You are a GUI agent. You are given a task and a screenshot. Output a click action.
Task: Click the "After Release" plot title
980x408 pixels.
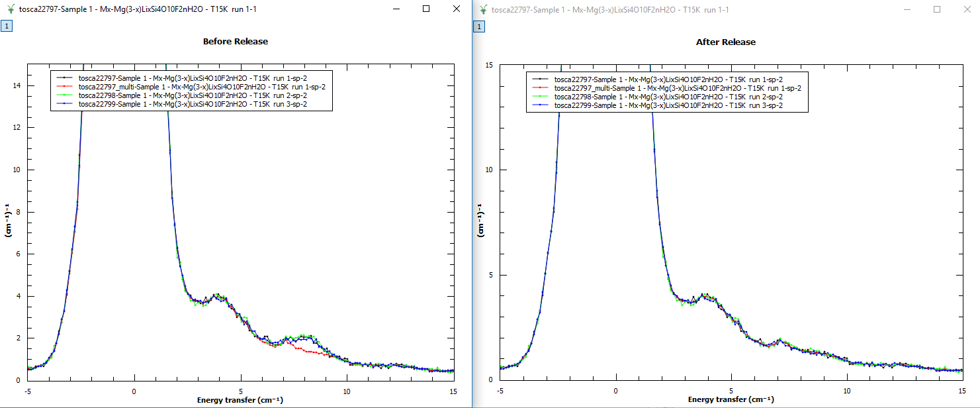[x=725, y=41]
